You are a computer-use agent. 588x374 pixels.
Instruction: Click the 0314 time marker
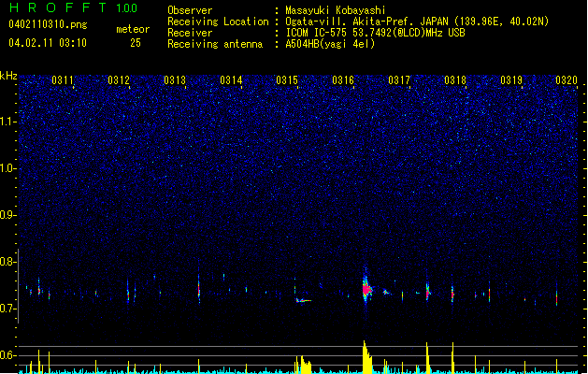[231, 80]
